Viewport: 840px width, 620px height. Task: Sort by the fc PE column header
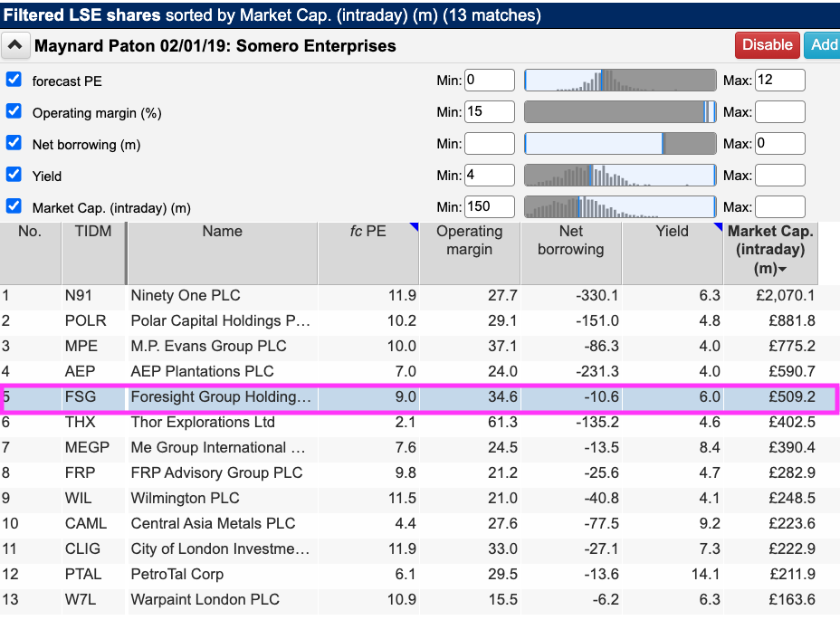[368, 253]
